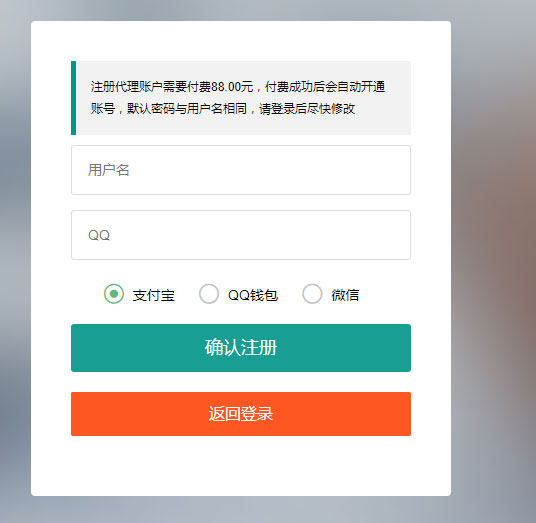Select the 支付宝 radio button

[113, 294]
